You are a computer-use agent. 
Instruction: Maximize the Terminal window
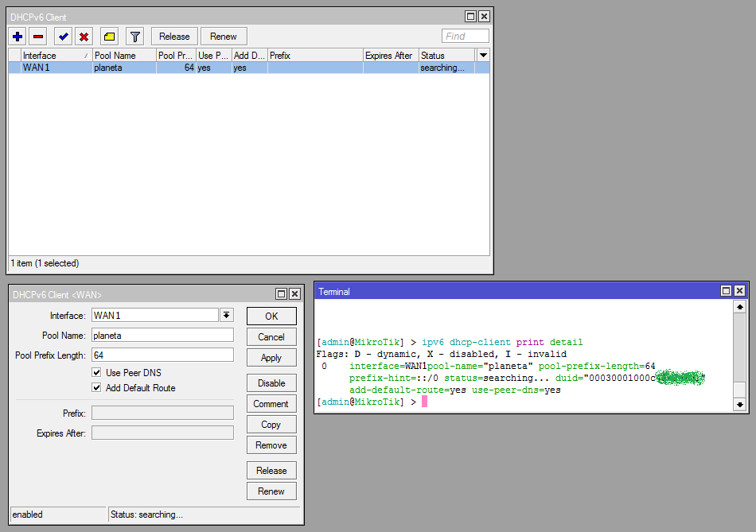726,290
